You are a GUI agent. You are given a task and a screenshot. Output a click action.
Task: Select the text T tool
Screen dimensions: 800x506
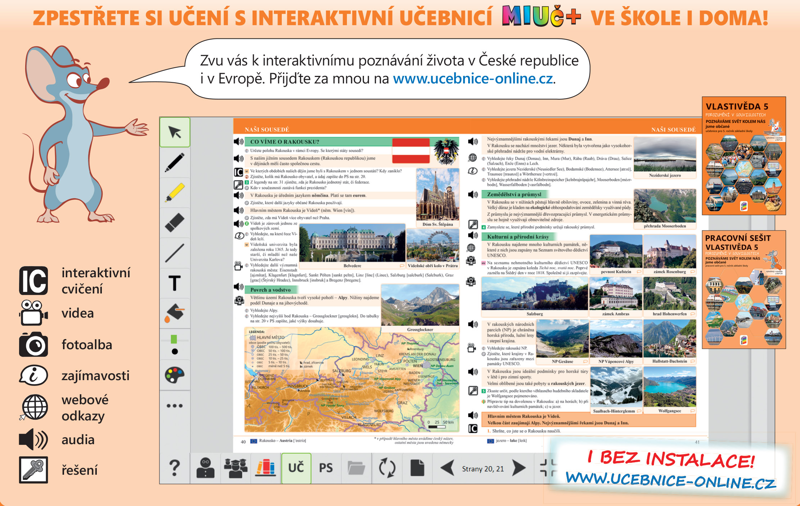174,283
